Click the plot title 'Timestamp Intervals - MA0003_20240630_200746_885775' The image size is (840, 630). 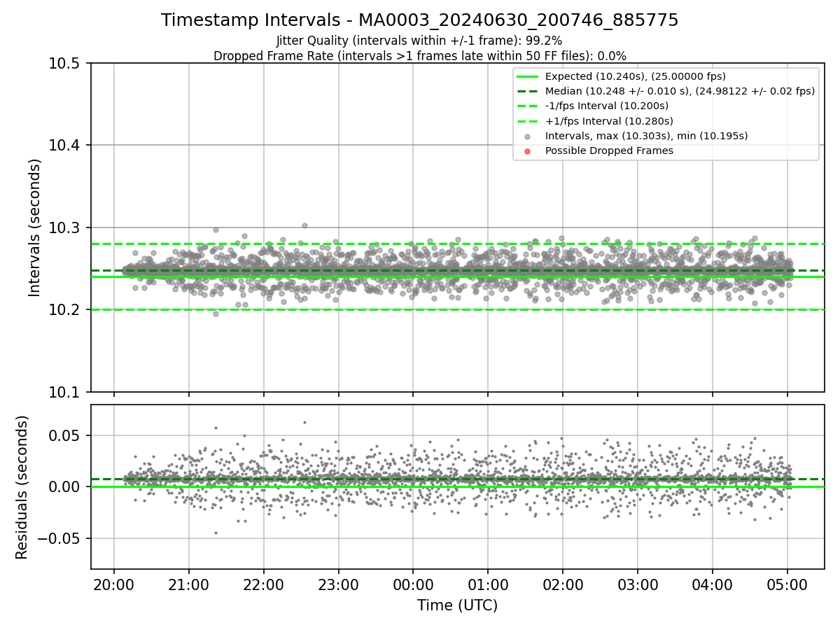tap(420, 20)
